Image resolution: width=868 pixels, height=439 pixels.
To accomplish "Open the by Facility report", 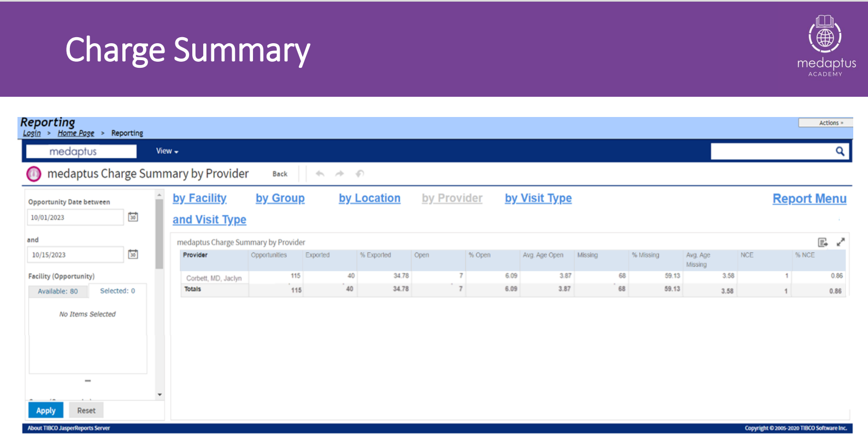I will (x=199, y=198).
